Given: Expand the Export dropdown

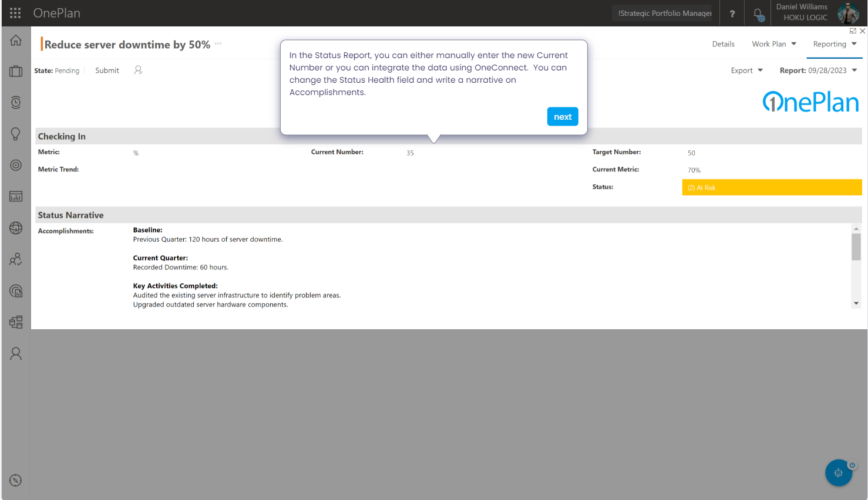Looking at the screenshot, I should (x=746, y=70).
